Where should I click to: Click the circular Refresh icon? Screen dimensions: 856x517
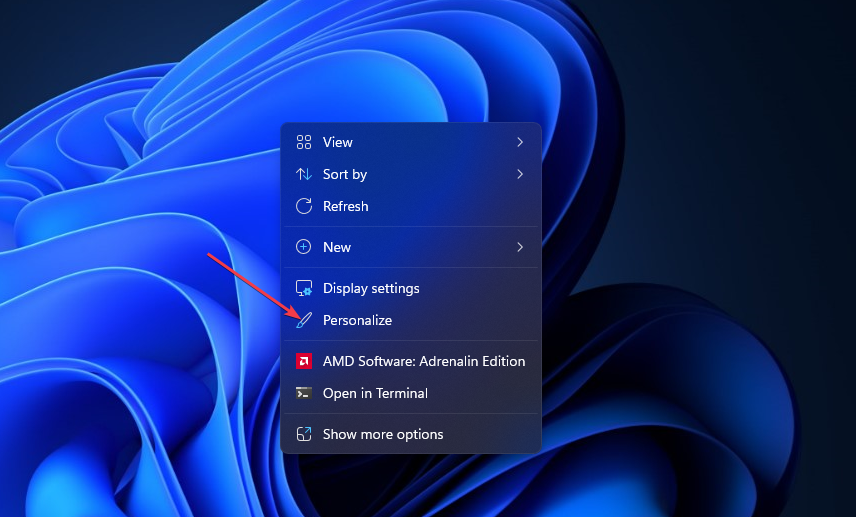coord(304,206)
